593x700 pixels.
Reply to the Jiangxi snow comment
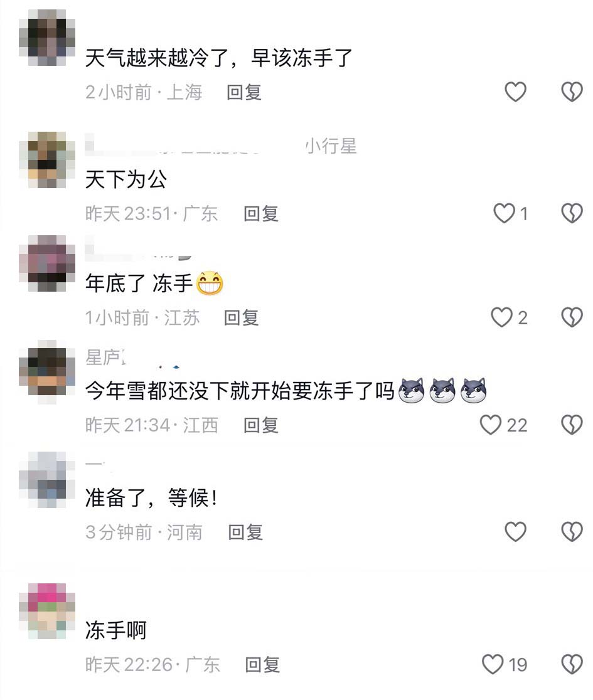pyautogui.click(x=261, y=425)
